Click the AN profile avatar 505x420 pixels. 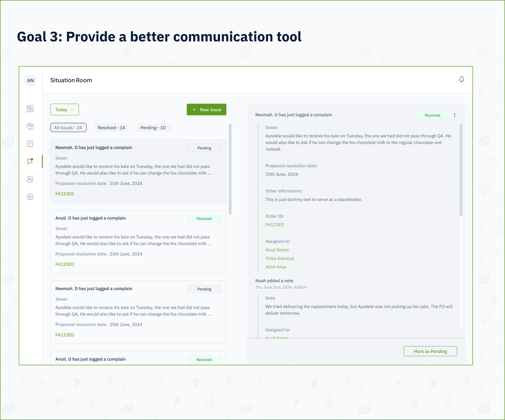click(x=30, y=81)
